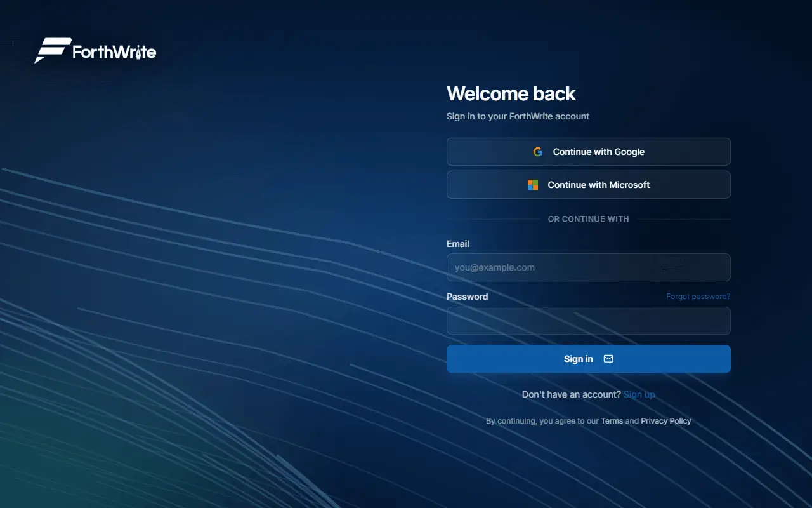
Task: Click the Google logo icon
Action: coord(538,152)
